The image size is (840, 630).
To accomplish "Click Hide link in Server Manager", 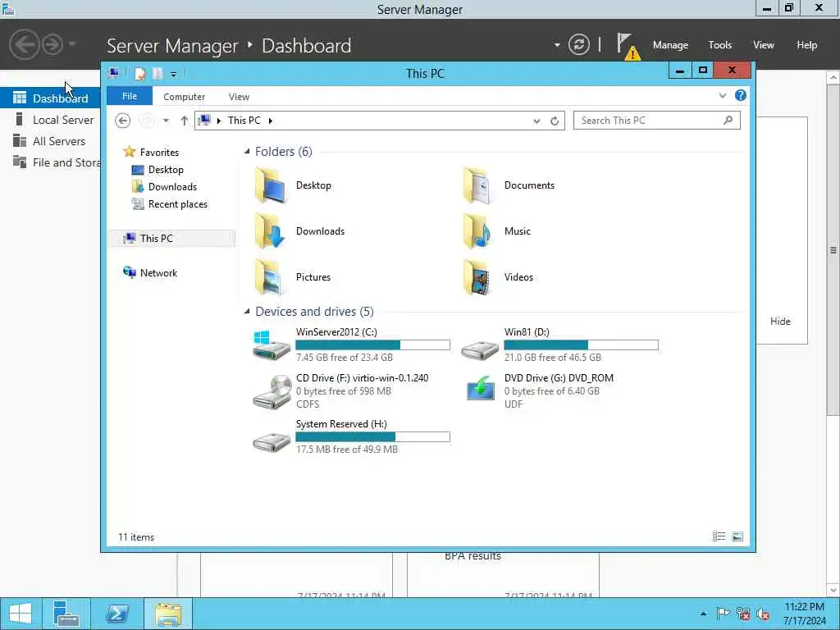I will (780, 322).
